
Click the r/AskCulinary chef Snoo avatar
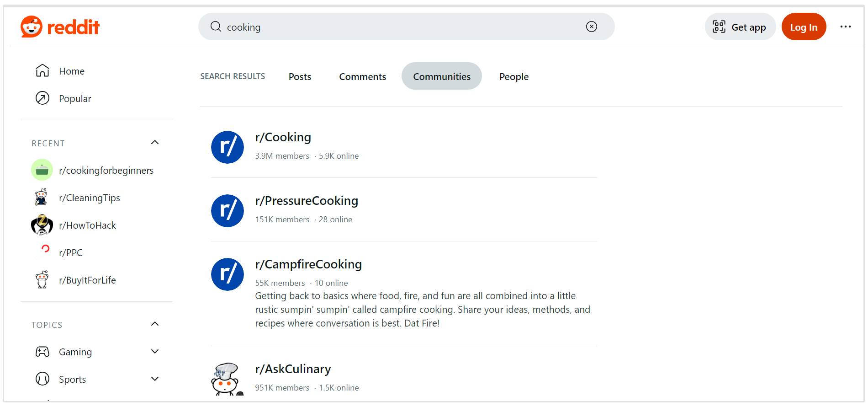tap(226, 380)
